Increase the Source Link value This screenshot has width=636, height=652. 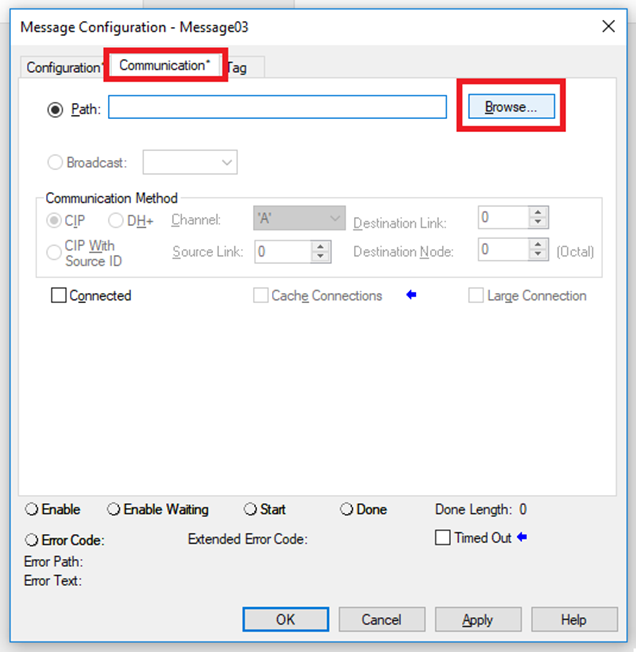point(321,246)
